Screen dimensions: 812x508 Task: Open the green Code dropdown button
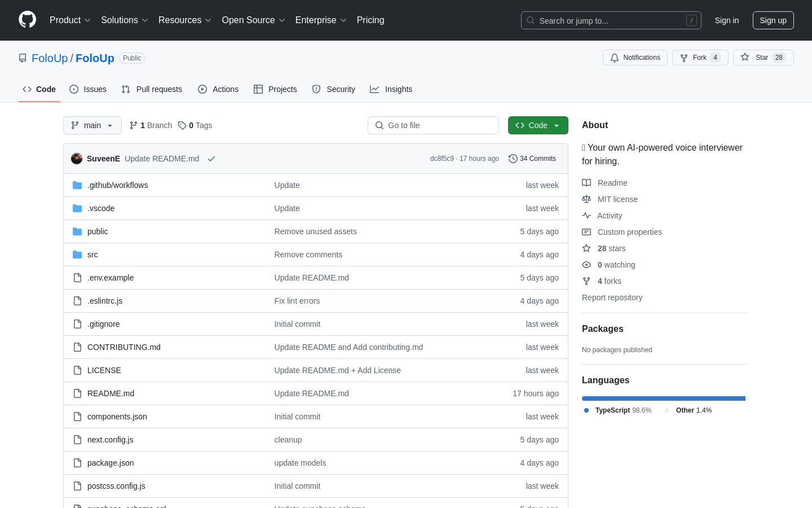coord(538,125)
